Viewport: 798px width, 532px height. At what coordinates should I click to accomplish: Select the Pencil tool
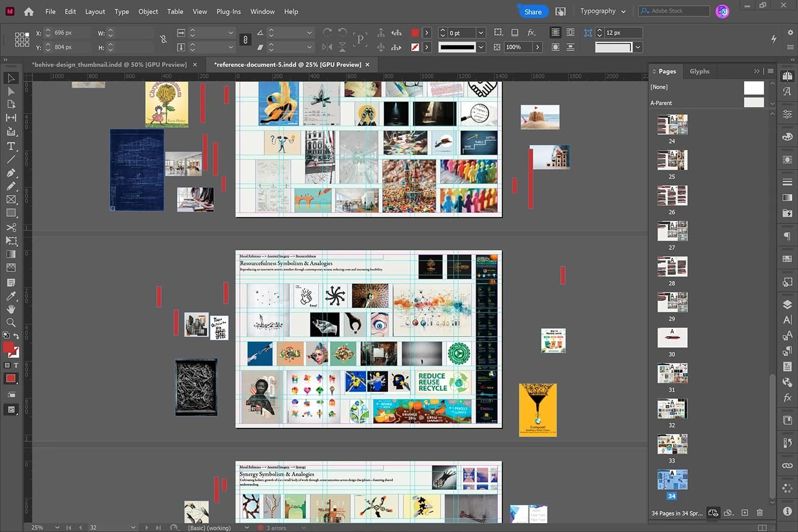(x=11, y=186)
